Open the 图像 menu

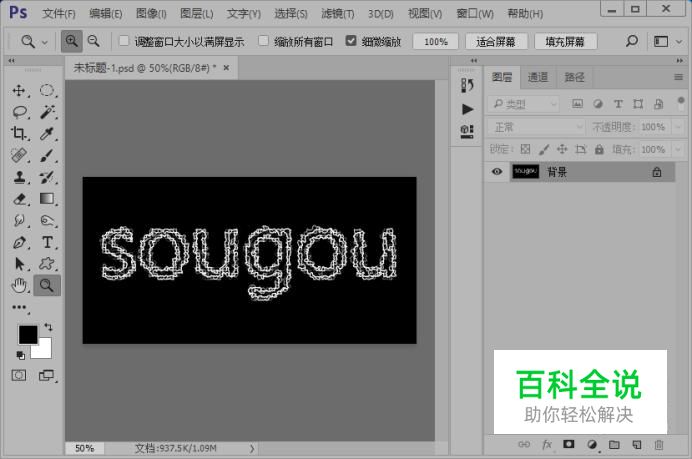click(151, 14)
